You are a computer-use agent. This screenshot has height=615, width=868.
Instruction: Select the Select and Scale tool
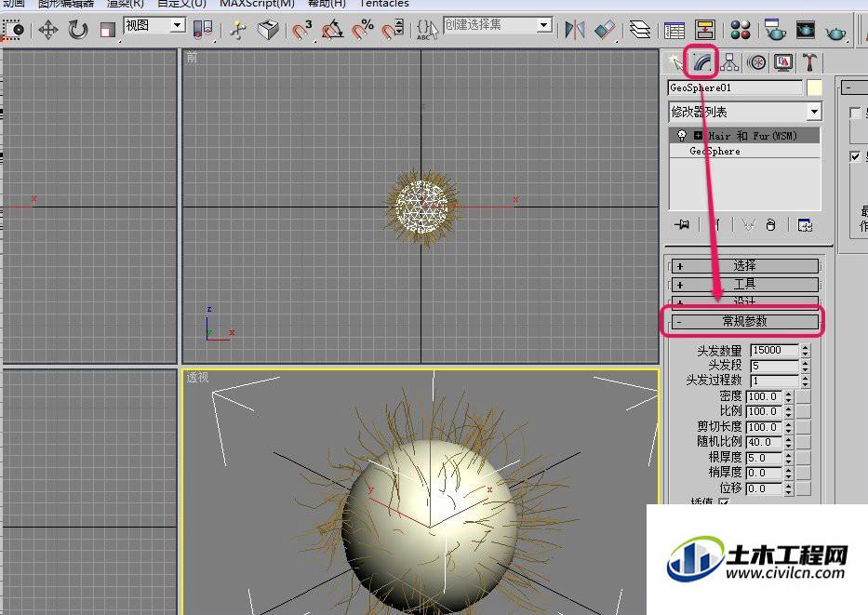108,30
